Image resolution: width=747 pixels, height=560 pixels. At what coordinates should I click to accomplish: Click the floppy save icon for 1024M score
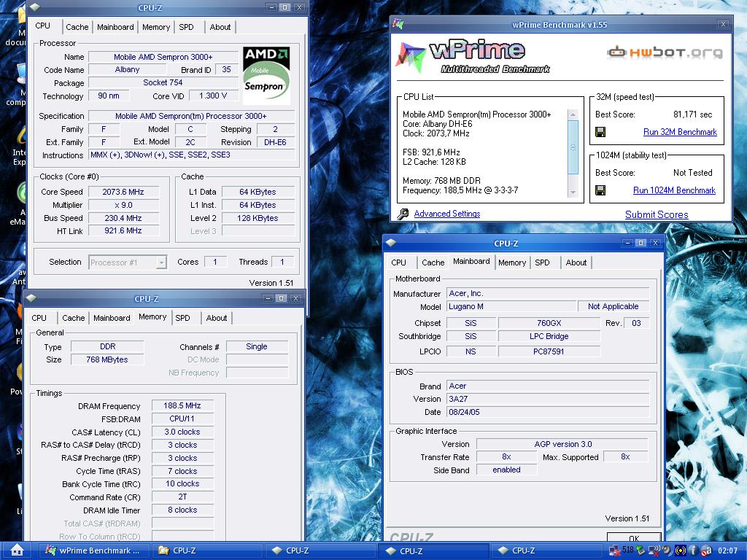600,190
